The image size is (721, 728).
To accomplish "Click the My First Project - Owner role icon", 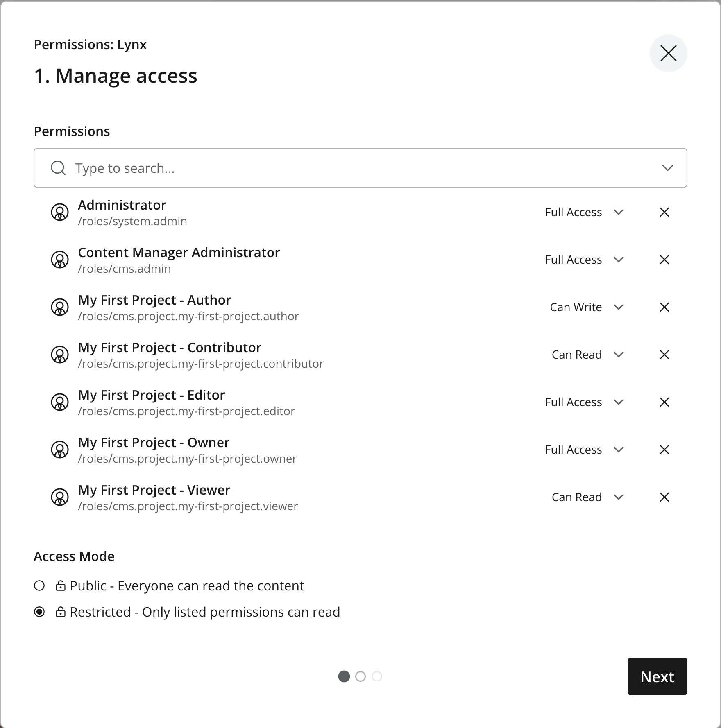I will (60, 450).
